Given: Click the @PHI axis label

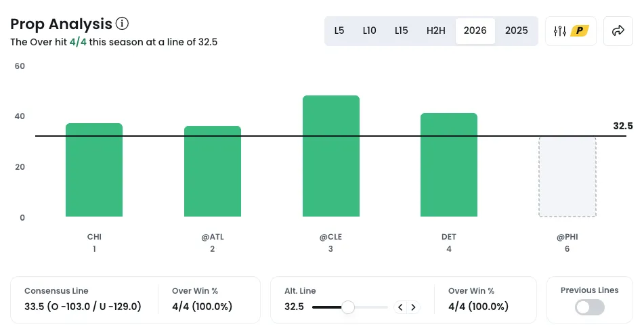Looking at the screenshot, I should (567, 237).
